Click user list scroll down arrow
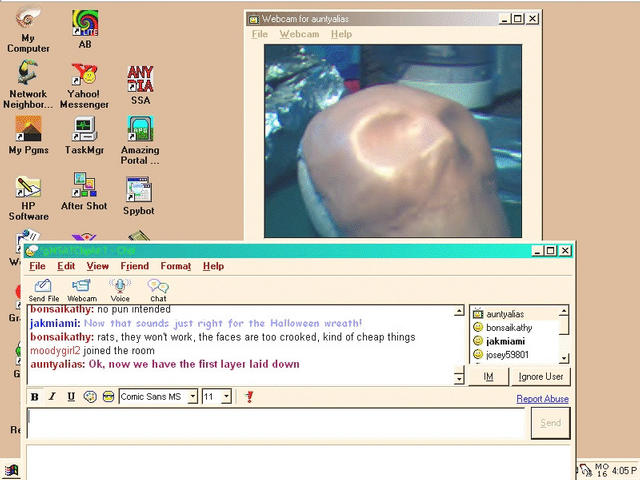640x480 pixels. tap(564, 358)
